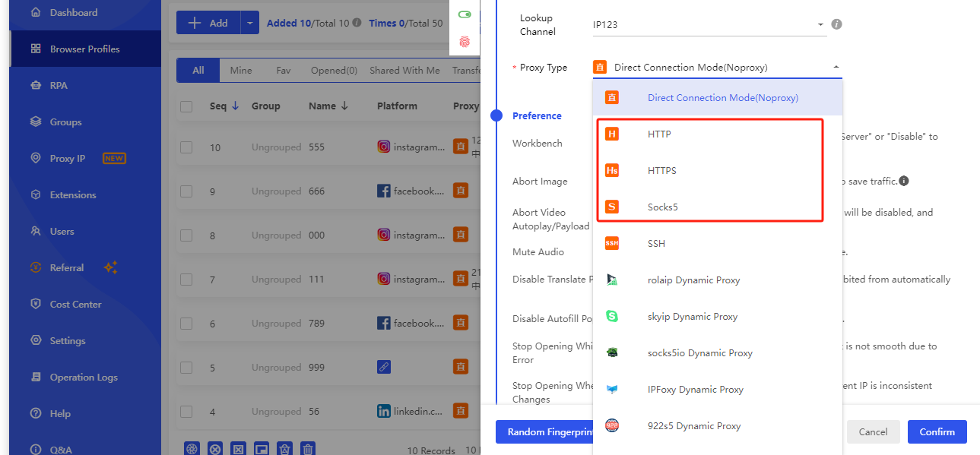This screenshot has height=455, width=980.
Task: Check the box for profile 789 (Seq 6)
Action: tap(186, 324)
